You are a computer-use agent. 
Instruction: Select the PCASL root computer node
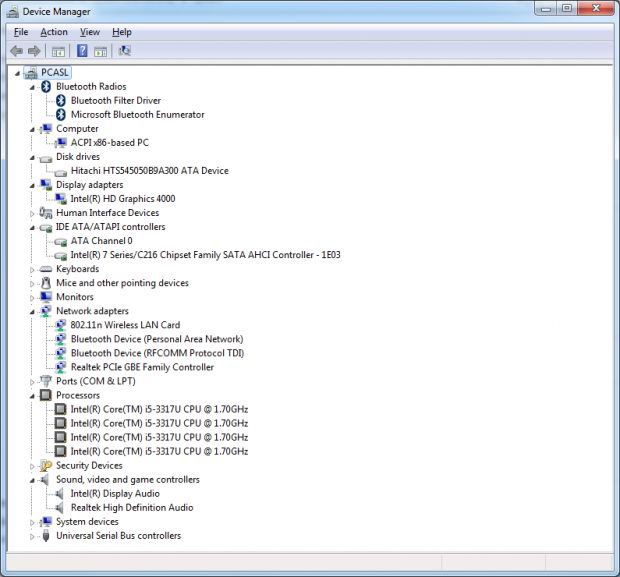pyautogui.click(x=56, y=73)
